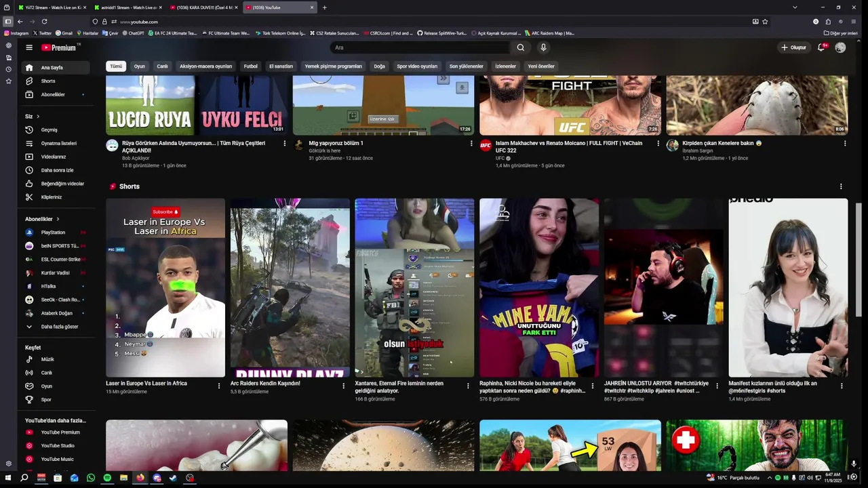
Task: Select the Tümü filter chip
Action: tap(116, 66)
